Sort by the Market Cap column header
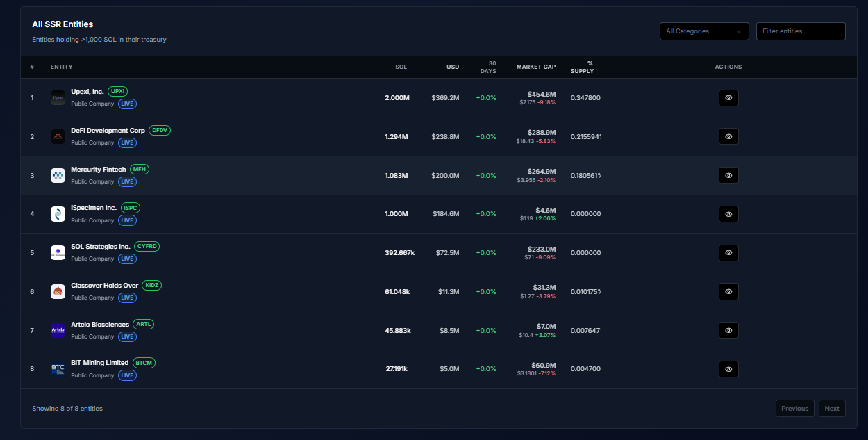This screenshot has width=868, height=440. click(536, 67)
